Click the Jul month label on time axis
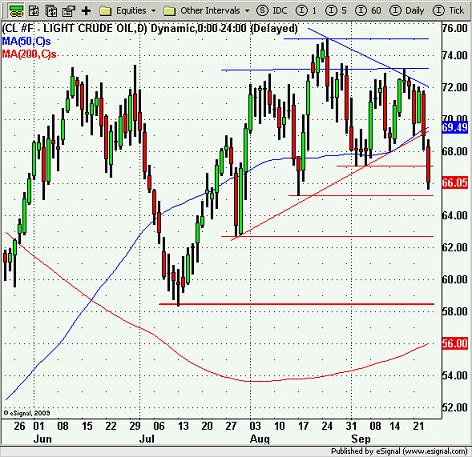 tap(146, 439)
